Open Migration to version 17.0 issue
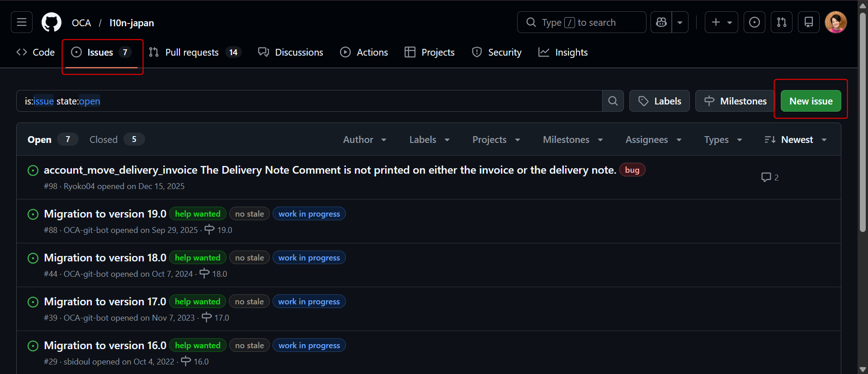Viewport: 868px width, 374px height. 105,302
